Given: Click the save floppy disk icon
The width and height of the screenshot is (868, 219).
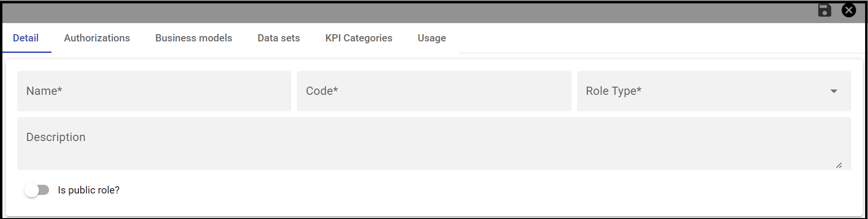Looking at the screenshot, I should (824, 10).
